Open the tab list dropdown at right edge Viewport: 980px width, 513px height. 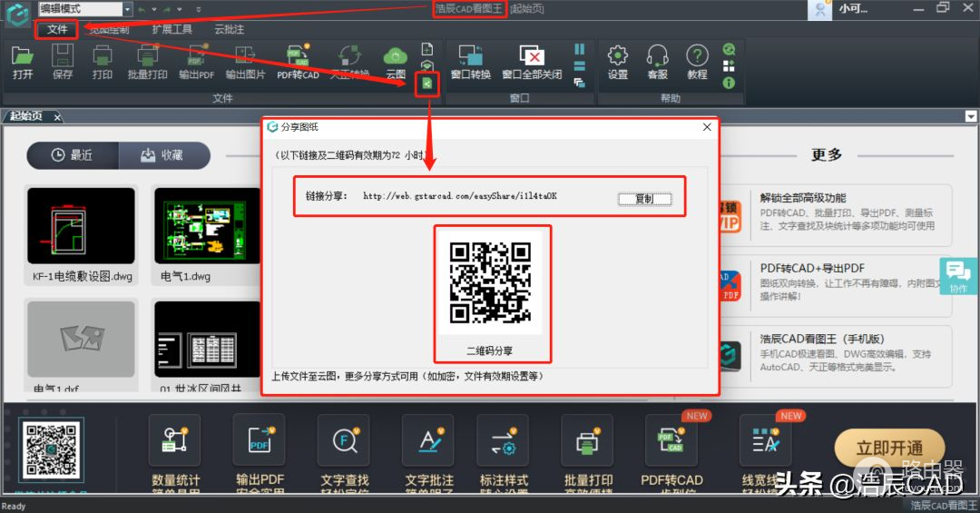click(x=971, y=116)
